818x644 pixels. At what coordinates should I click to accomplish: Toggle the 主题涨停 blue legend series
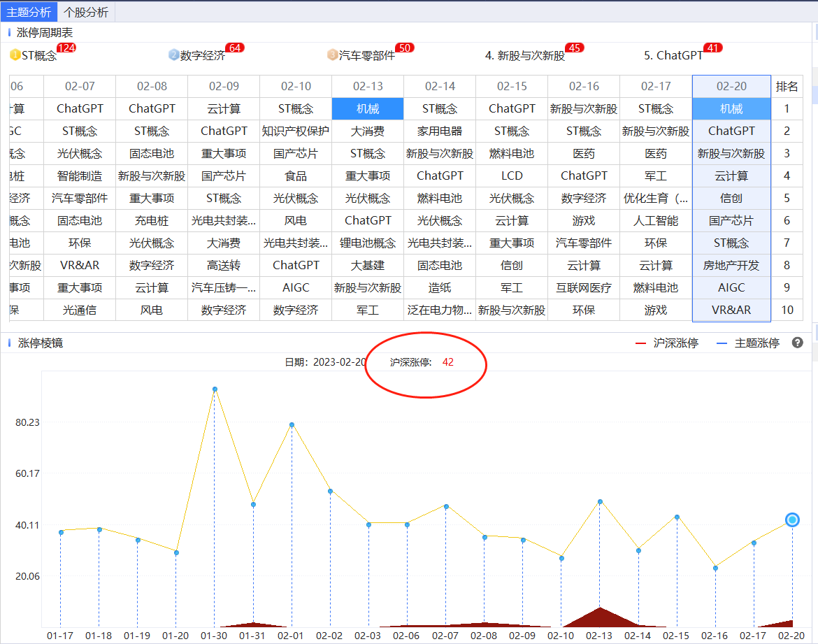point(748,343)
